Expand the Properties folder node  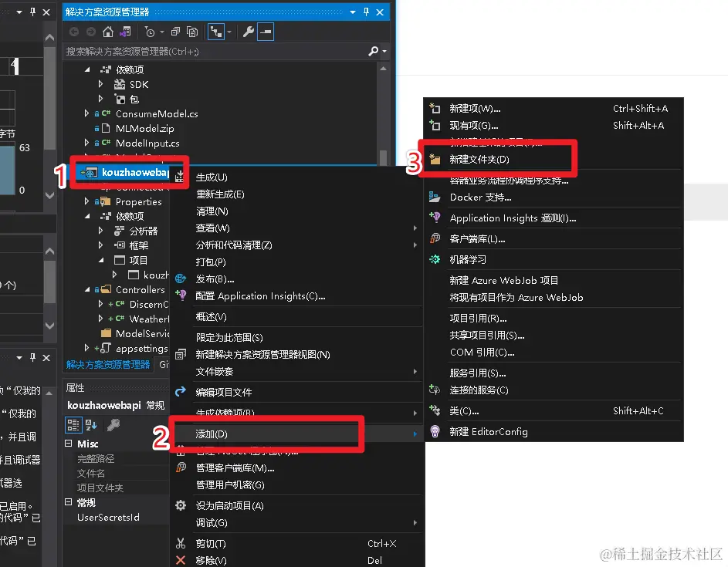pos(86,201)
